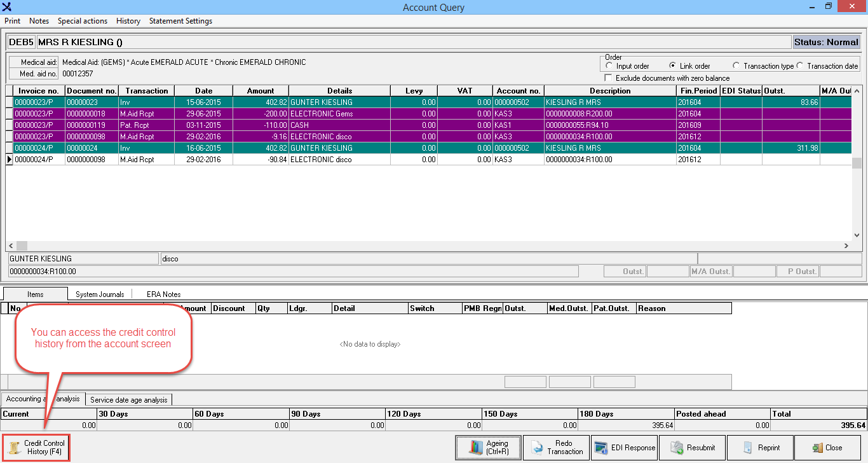Open the Special actions menu
The width and height of the screenshot is (868, 463).
click(x=83, y=21)
